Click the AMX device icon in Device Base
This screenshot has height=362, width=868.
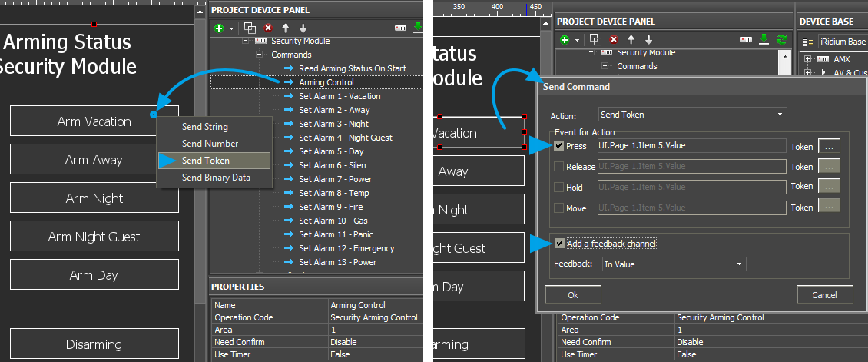pyautogui.click(x=822, y=59)
